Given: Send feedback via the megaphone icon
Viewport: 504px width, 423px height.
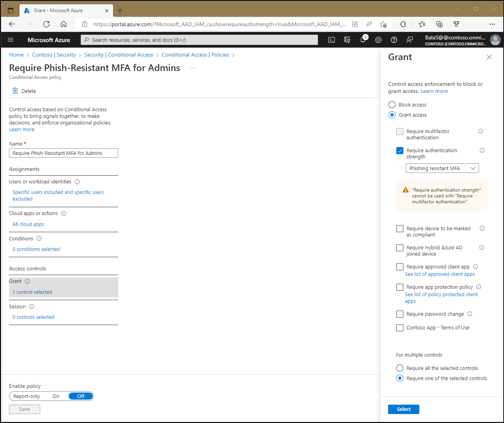Looking at the screenshot, I should coord(409,39).
